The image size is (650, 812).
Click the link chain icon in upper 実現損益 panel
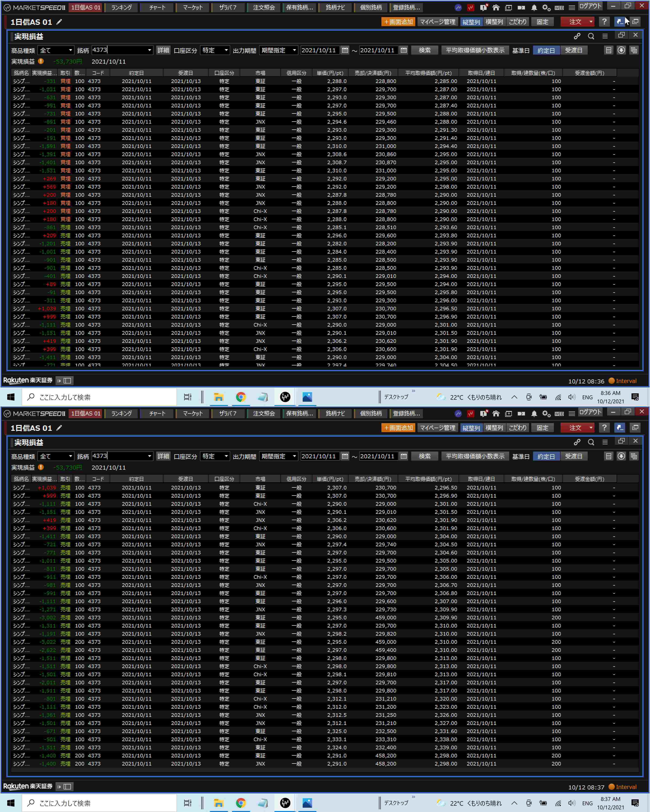[x=577, y=36]
